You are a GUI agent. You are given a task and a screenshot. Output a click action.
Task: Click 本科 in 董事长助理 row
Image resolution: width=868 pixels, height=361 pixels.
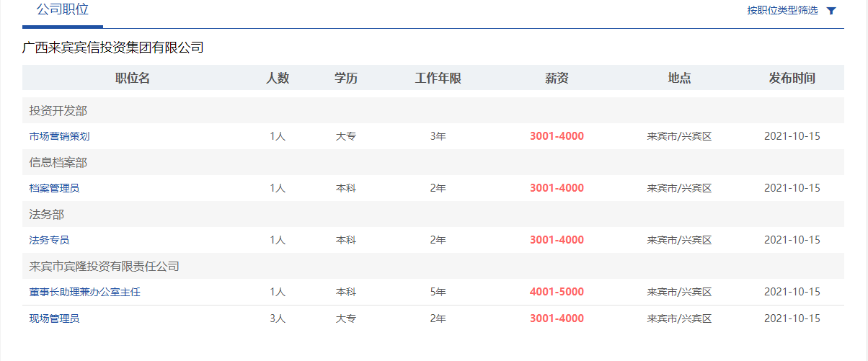click(x=346, y=292)
